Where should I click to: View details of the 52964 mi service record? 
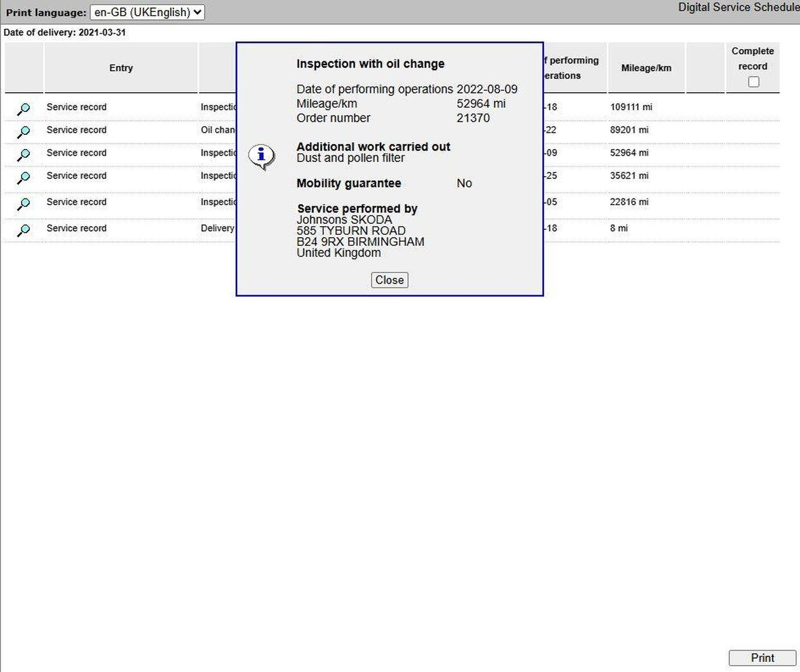pos(23,155)
